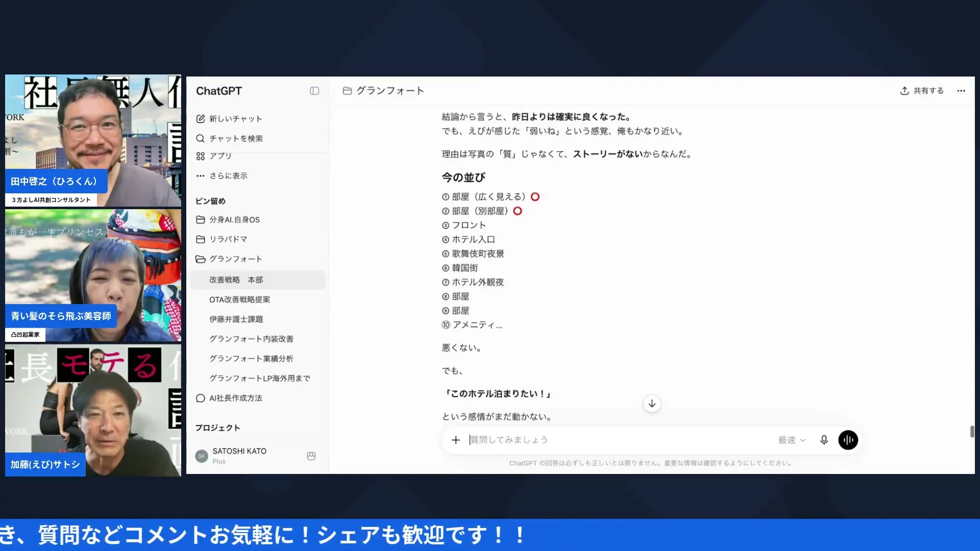Click the AI社長作成方法 chat bubble icon
Screen dimensions: 980x551
pos(201,398)
